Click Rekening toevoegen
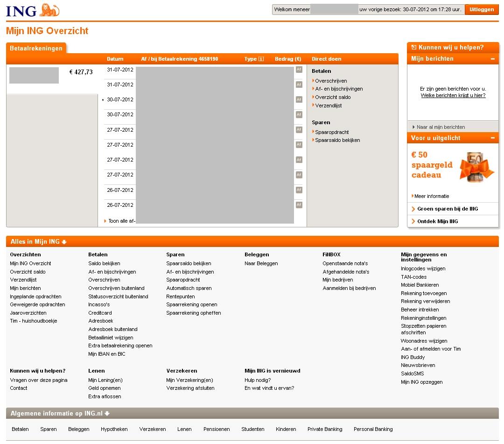The image size is (504, 444). click(x=424, y=293)
